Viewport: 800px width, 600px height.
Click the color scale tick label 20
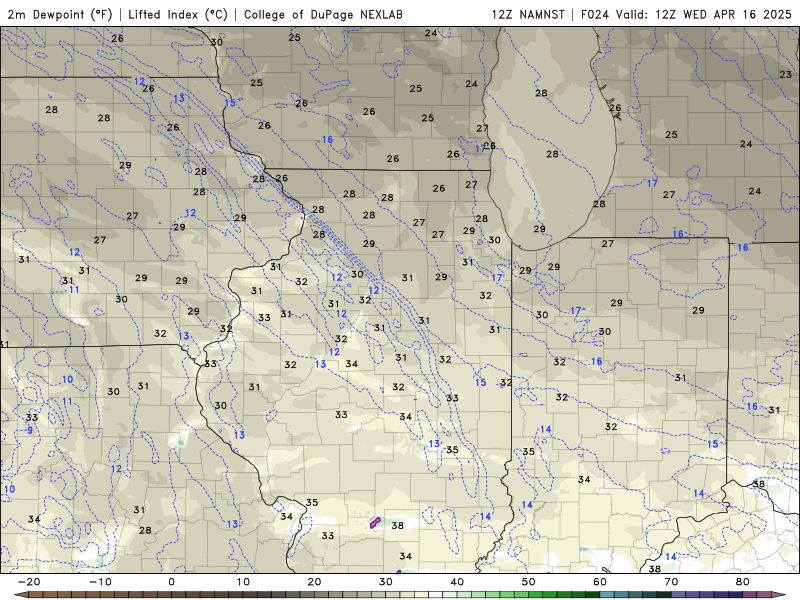coord(314,582)
